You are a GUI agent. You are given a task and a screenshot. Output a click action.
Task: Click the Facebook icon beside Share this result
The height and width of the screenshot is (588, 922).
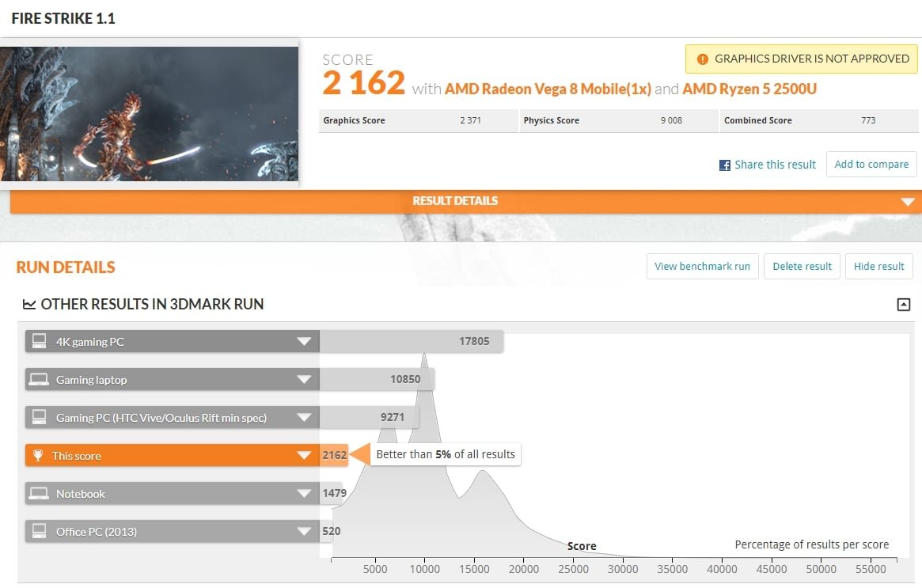[x=724, y=165]
